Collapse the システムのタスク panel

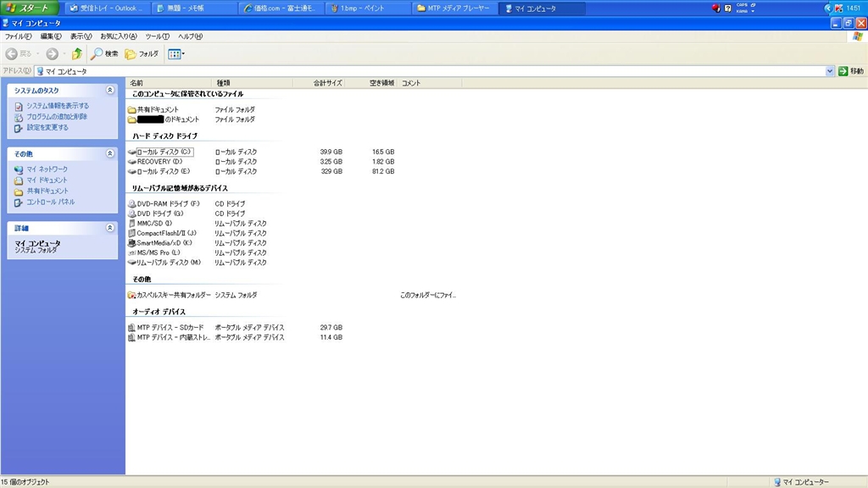(x=109, y=90)
